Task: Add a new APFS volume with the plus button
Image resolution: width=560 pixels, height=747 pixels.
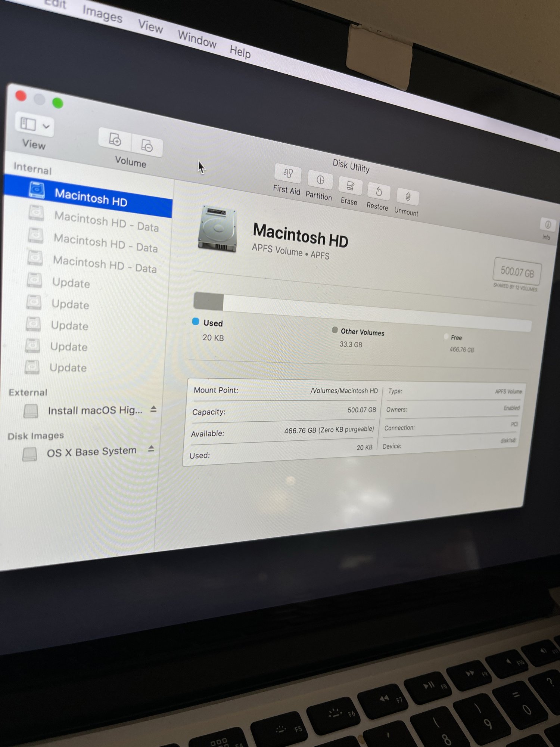Action: point(115,140)
